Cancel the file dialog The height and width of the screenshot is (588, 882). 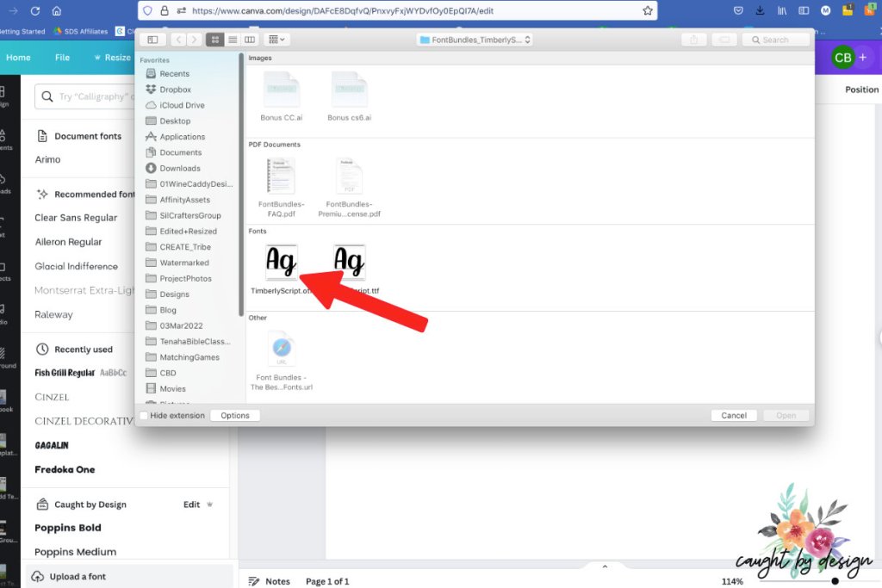(x=734, y=416)
